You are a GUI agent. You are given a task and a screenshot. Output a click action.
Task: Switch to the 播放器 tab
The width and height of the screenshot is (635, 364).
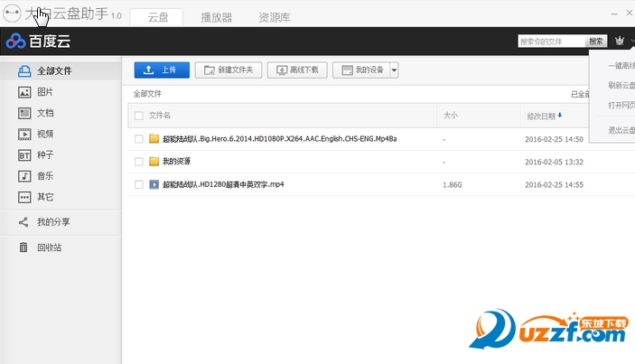point(217,17)
